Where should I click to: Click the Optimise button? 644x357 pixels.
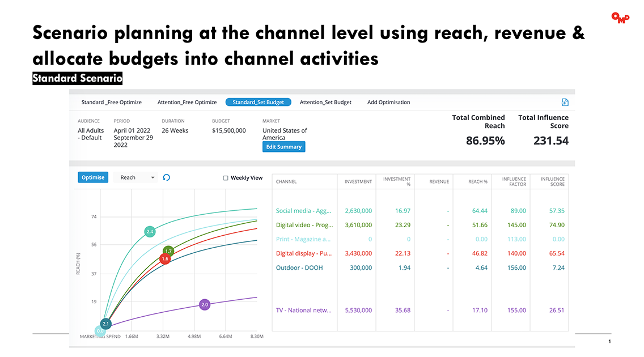(x=92, y=177)
